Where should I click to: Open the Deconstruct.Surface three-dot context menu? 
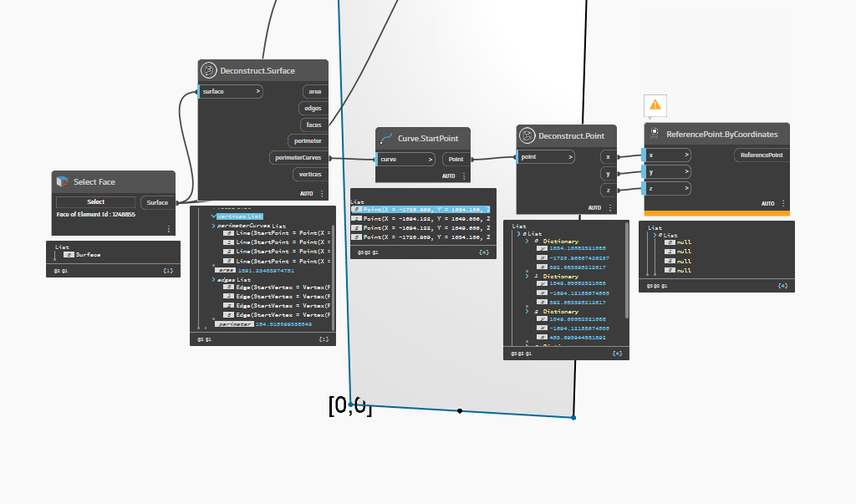pos(322,192)
